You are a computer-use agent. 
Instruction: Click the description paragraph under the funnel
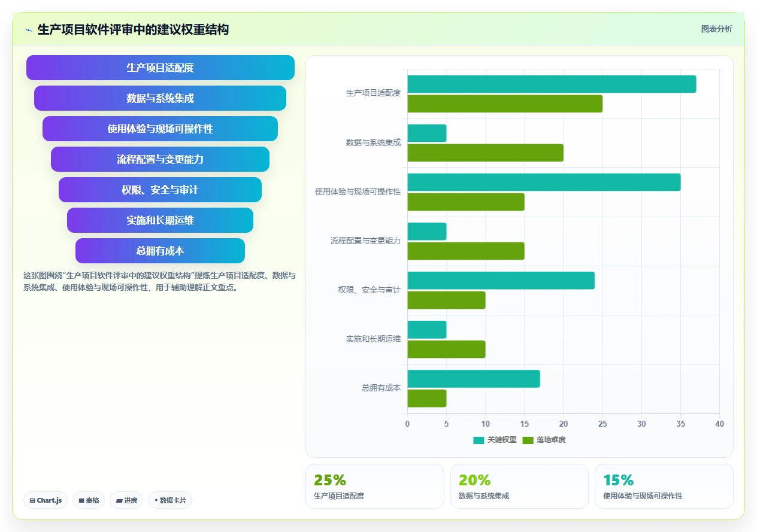pos(159,281)
